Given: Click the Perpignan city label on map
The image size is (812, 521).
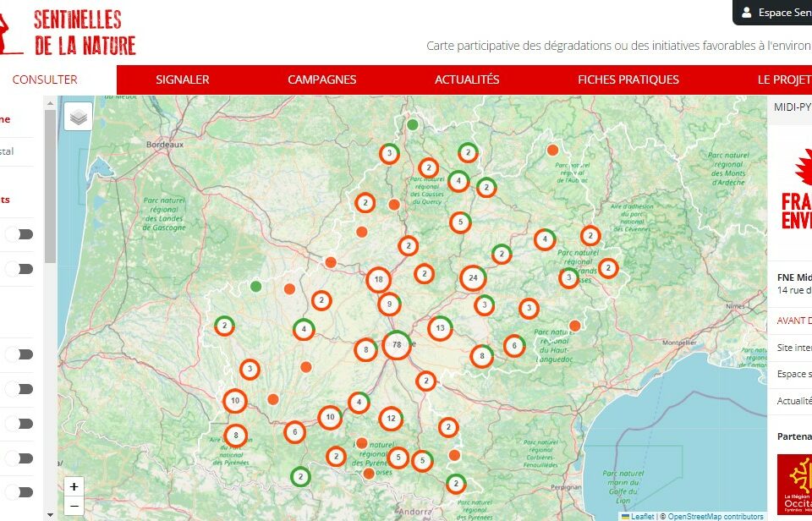Looking at the screenshot, I should coord(566,487).
